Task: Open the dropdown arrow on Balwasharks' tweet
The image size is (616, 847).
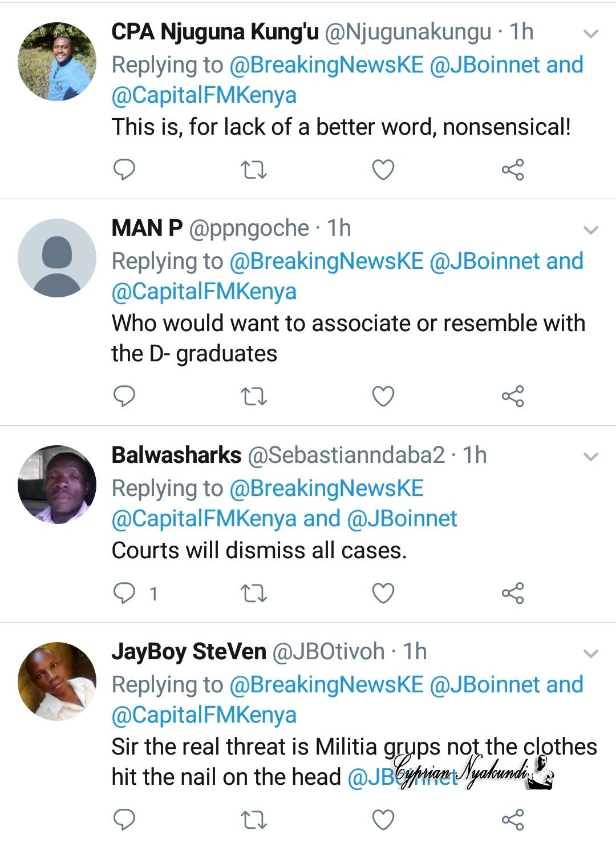Action: pyautogui.click(x=591, y=457)
